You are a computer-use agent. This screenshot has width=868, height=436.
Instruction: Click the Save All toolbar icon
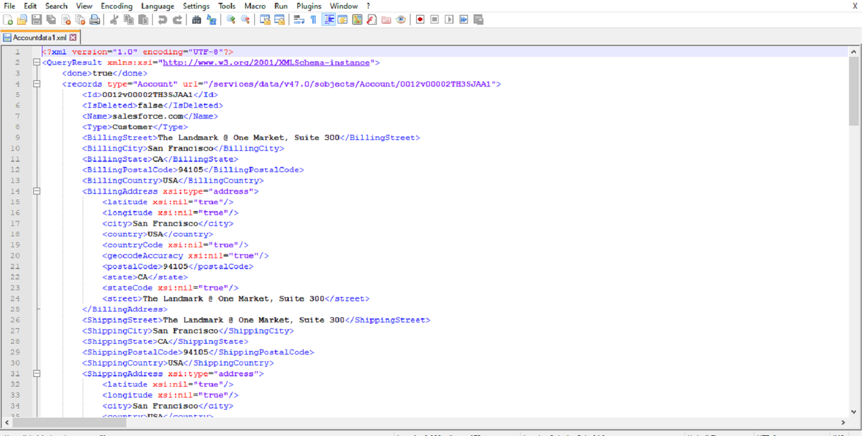point(51,20)
